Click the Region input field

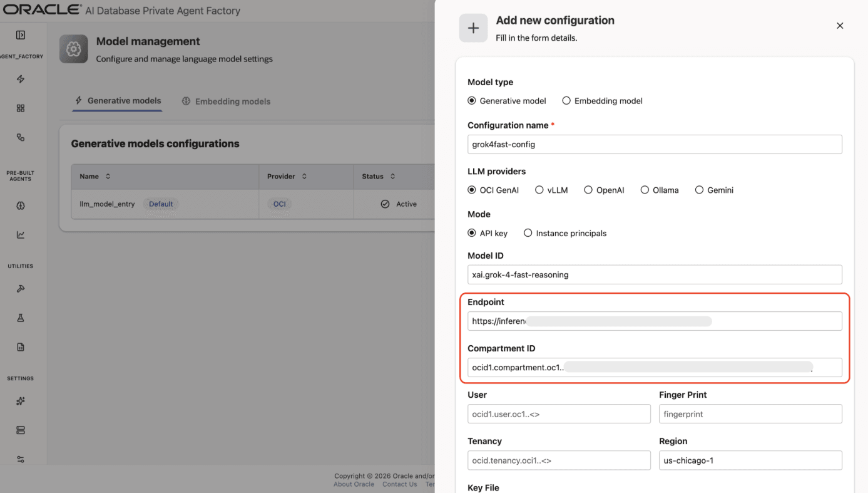750,460
